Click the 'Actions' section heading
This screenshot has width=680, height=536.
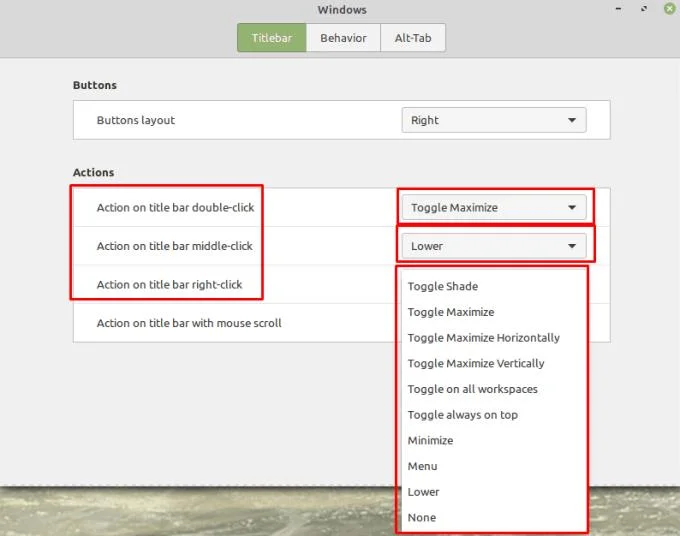pos(93,172)
